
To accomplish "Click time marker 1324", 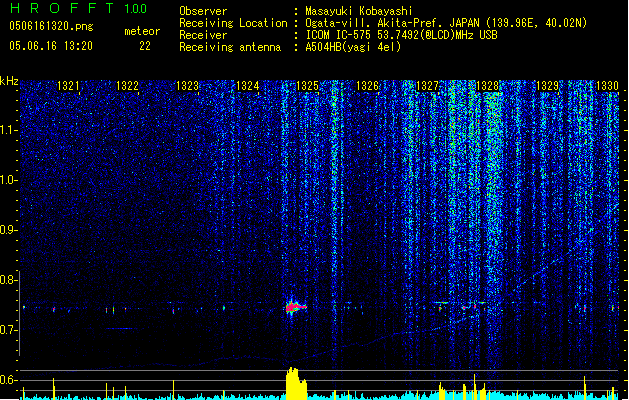I will [248, 86].
